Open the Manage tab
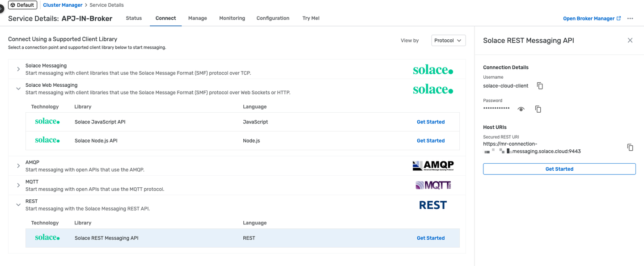This screenshot has height=266, width=644. 197,18
